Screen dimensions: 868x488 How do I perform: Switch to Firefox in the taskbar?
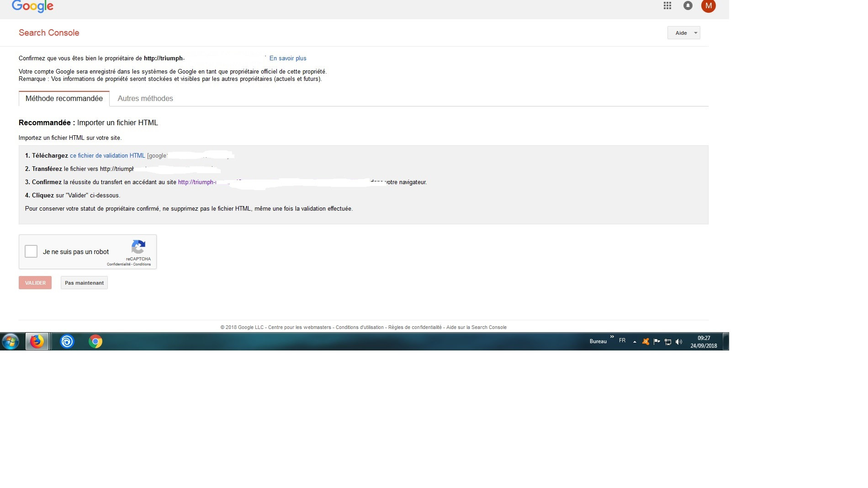(37, 341)
